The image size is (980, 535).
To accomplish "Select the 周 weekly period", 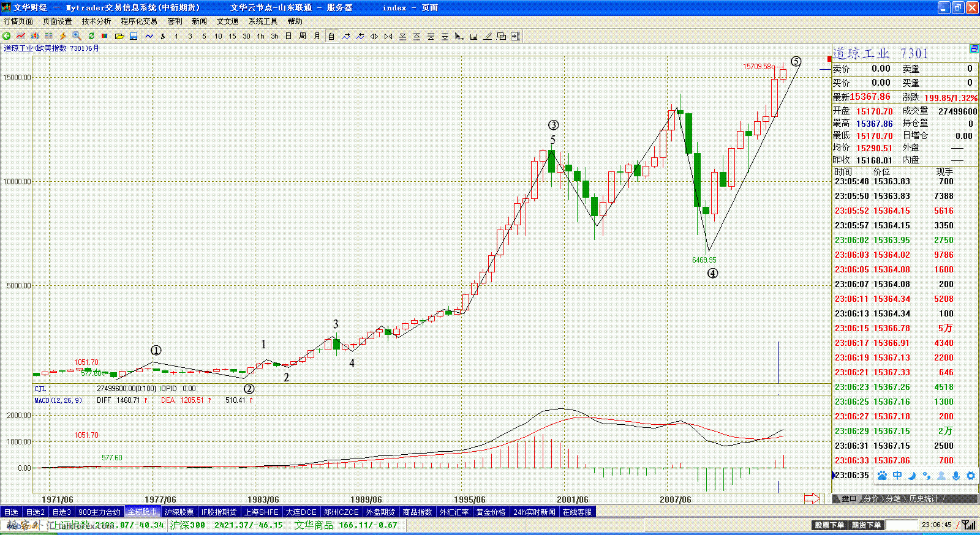I will (x=303, y=36).
